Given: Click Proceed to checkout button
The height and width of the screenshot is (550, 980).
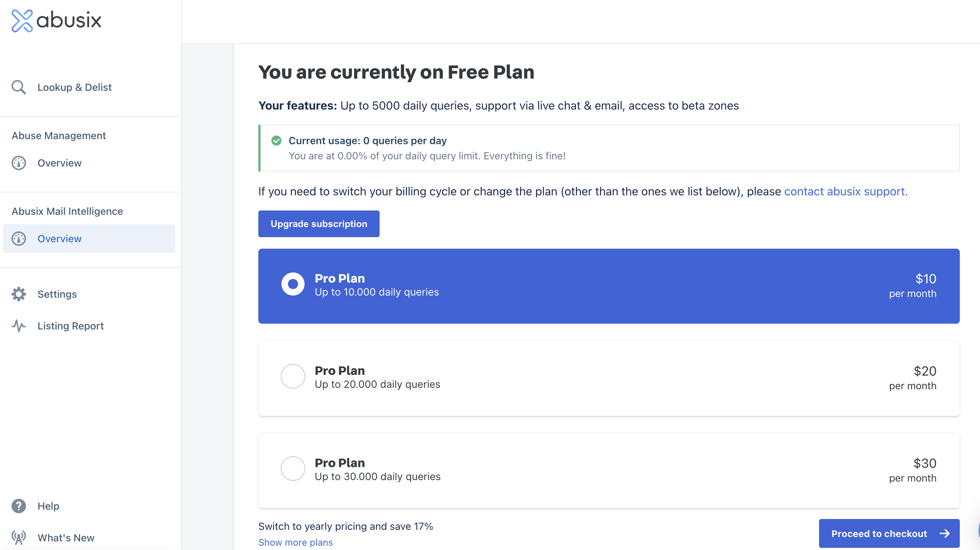Looking at the screenshot, I should tap(889, 533).
